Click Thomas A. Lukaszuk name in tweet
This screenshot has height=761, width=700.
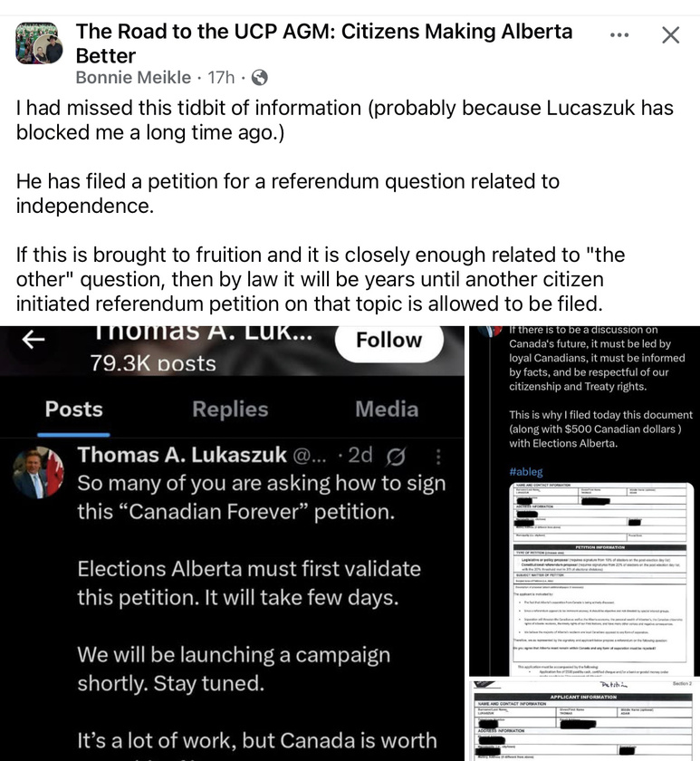[x=182, y=455]
